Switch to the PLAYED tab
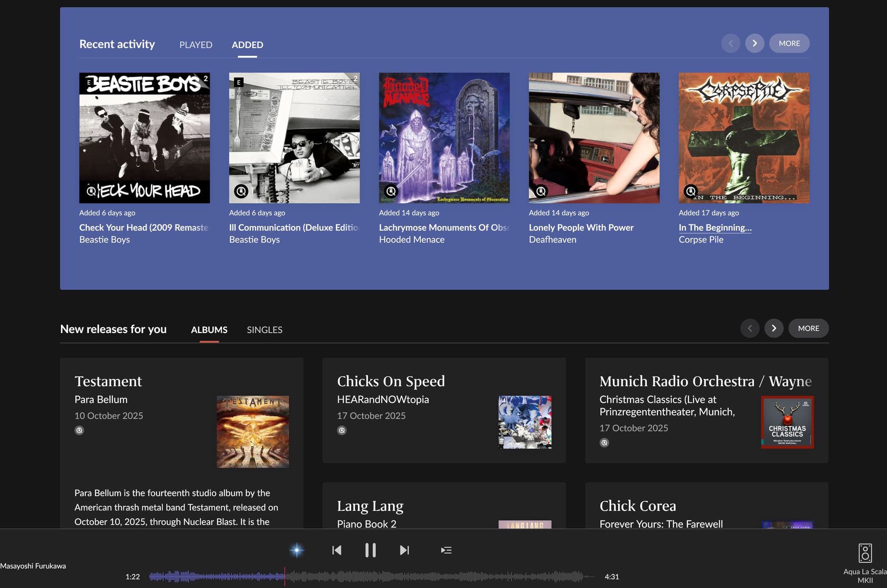The image size is (887, 588). click(196, 45)
